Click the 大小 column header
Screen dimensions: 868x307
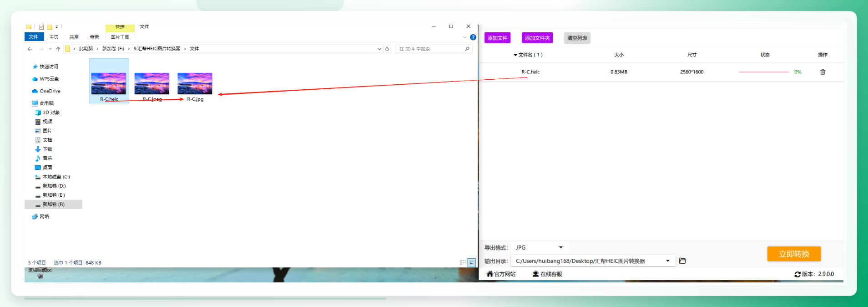click(x=619, y=55)
